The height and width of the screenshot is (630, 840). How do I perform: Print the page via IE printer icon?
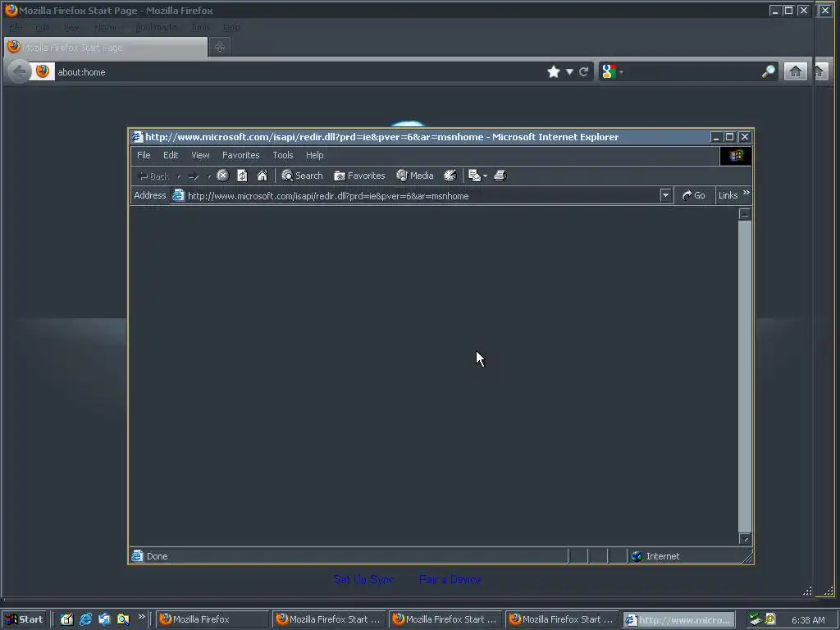500,176
